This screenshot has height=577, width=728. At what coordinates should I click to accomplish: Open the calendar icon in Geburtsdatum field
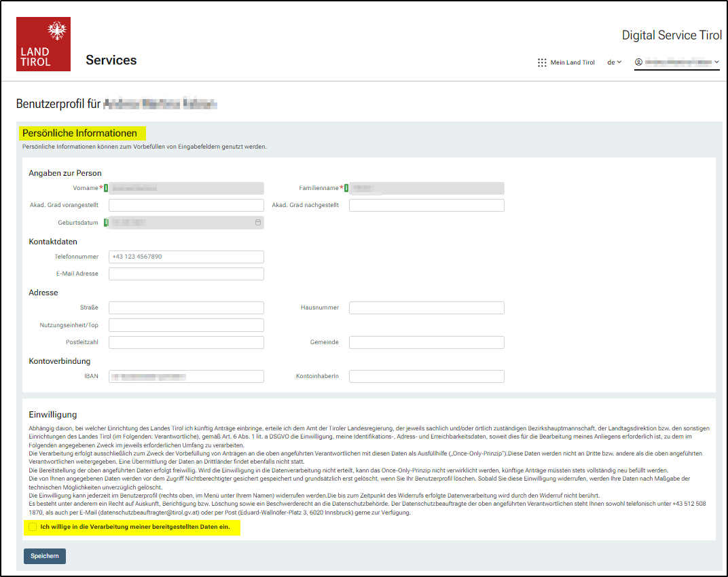click(258, 222)
